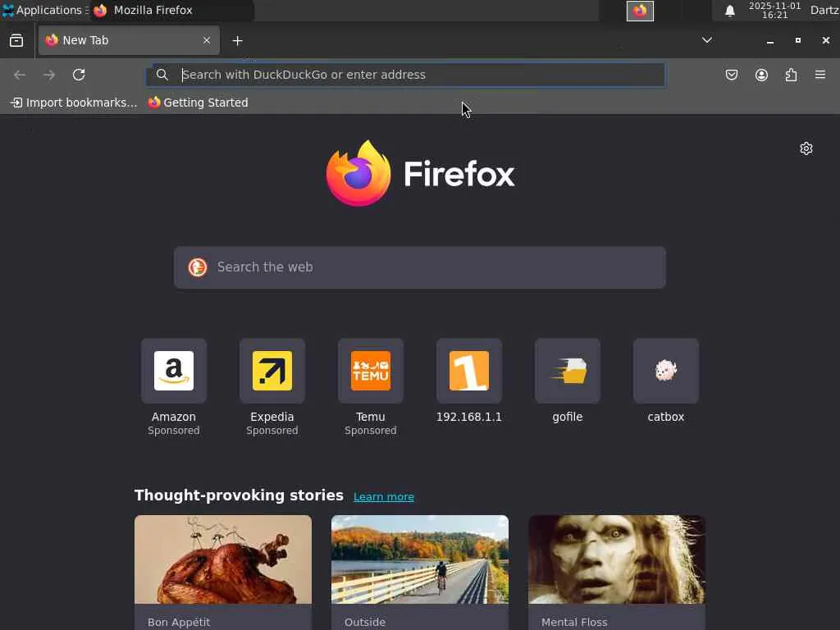
Task: Click the Search the web box
Action: (420, 267)
